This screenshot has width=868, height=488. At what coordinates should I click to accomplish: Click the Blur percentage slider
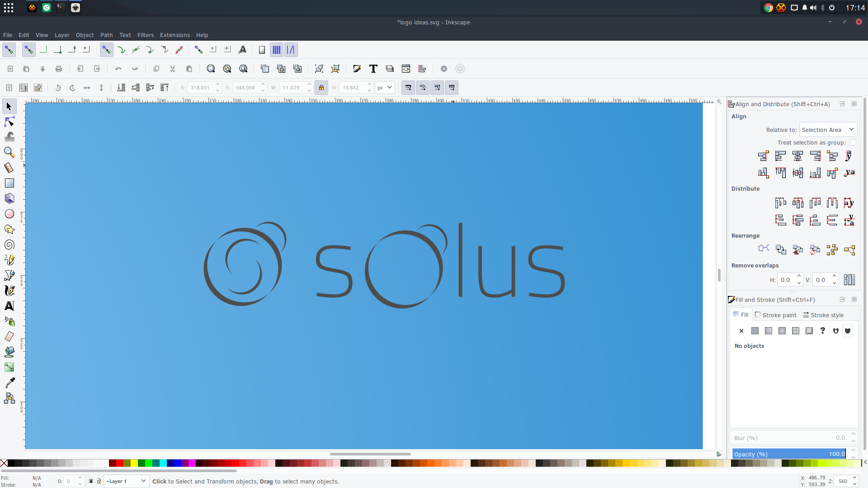[x=789, y=438]
